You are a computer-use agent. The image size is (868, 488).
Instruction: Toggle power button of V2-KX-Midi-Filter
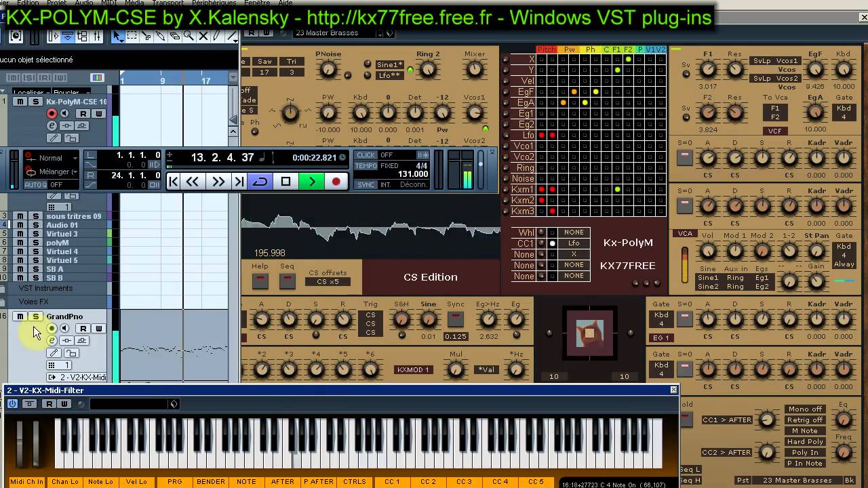[x=12, y=404]
